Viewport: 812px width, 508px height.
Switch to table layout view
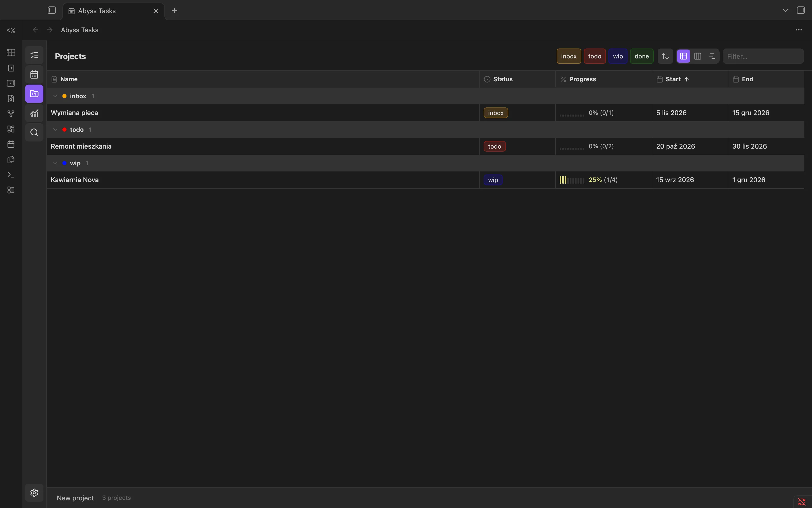(684, 56)
